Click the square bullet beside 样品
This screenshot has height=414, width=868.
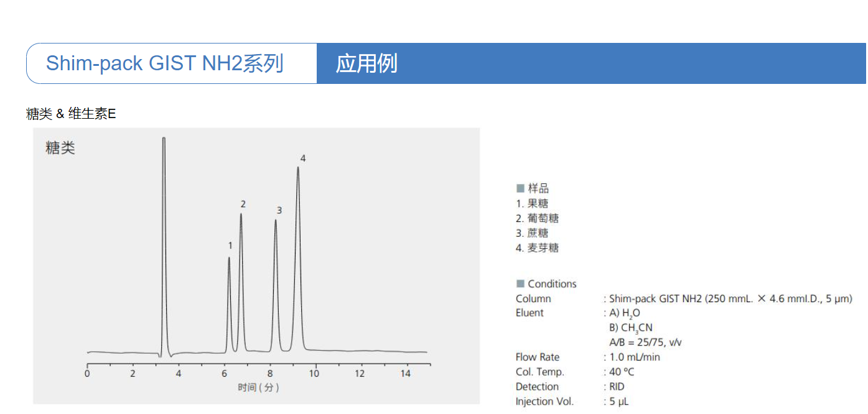[520, 188]
